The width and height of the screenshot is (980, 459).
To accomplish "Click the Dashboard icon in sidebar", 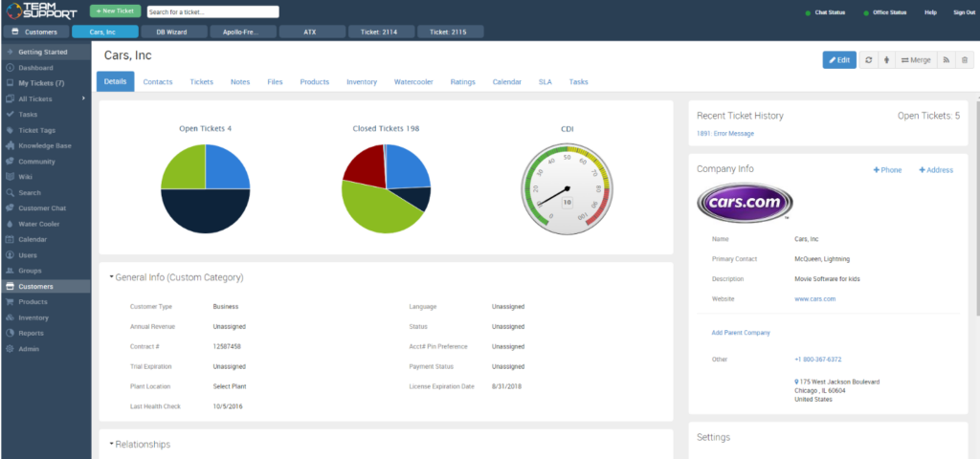I will pos(10,68).
